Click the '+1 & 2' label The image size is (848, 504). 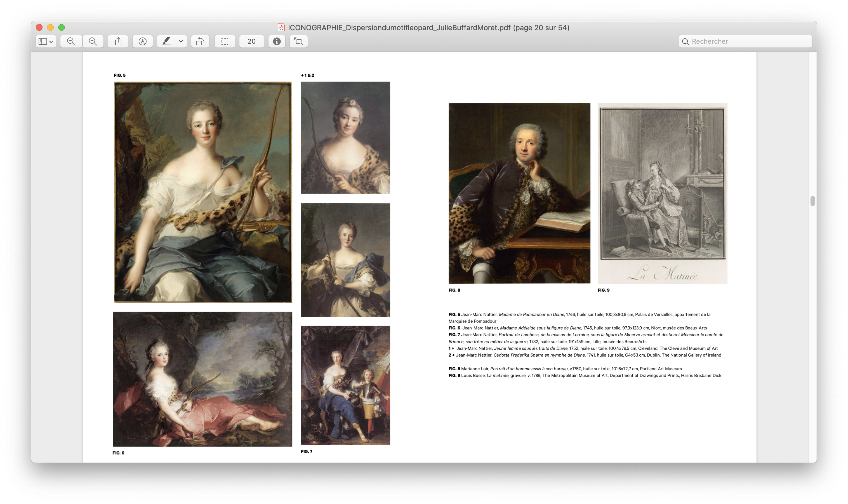click(x=308, y=76)
